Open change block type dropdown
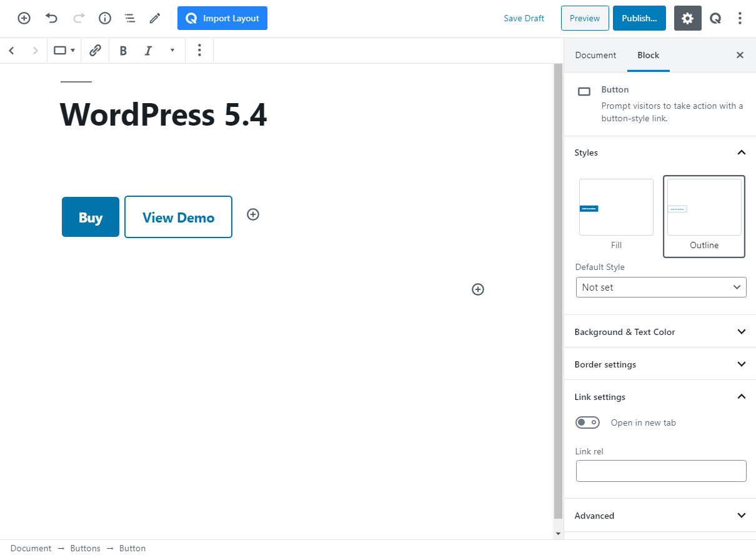 pyautogui.click(x=64, y=51)
